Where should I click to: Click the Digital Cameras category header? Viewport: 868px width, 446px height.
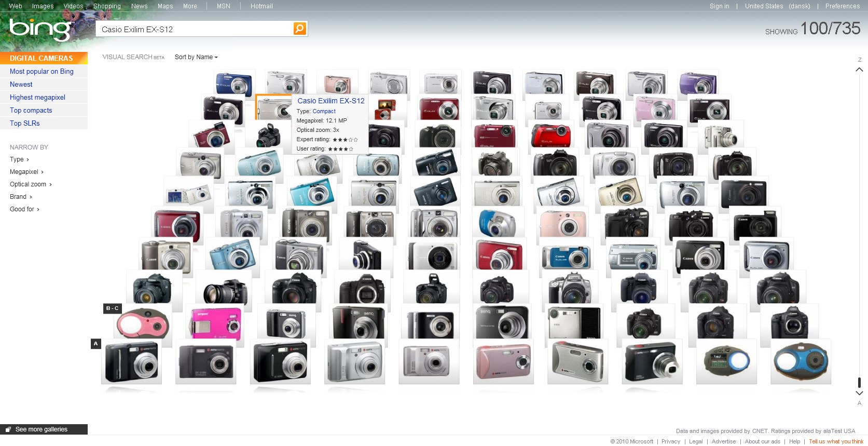point(44,58)
